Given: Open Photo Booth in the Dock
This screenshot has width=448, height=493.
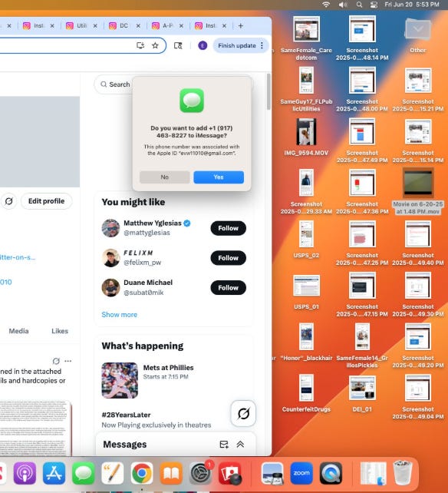Looking at the screenshot, I should [x=230, y=473].
